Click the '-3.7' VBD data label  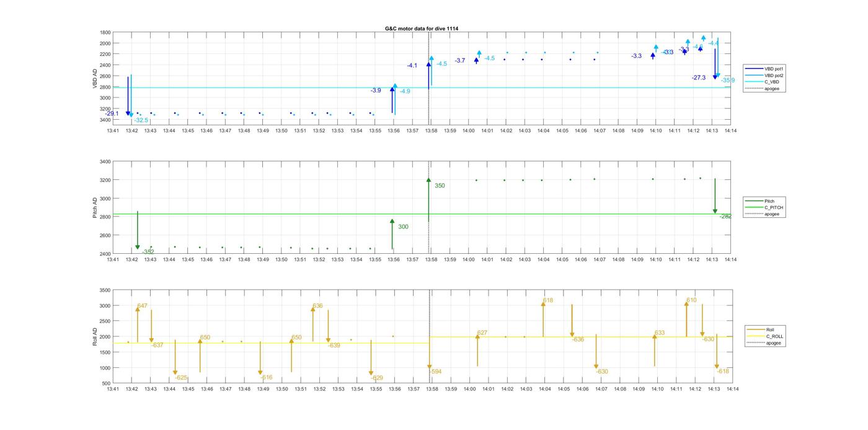tap(460, 60)
